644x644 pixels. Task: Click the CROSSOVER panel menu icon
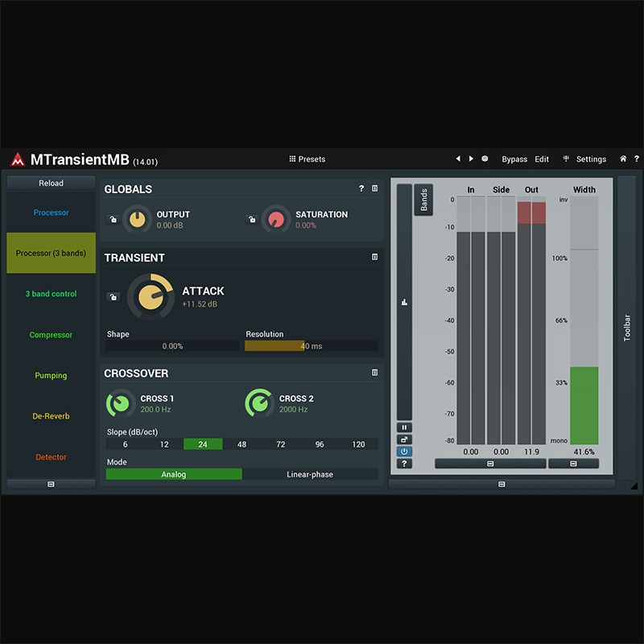point(374,373)
